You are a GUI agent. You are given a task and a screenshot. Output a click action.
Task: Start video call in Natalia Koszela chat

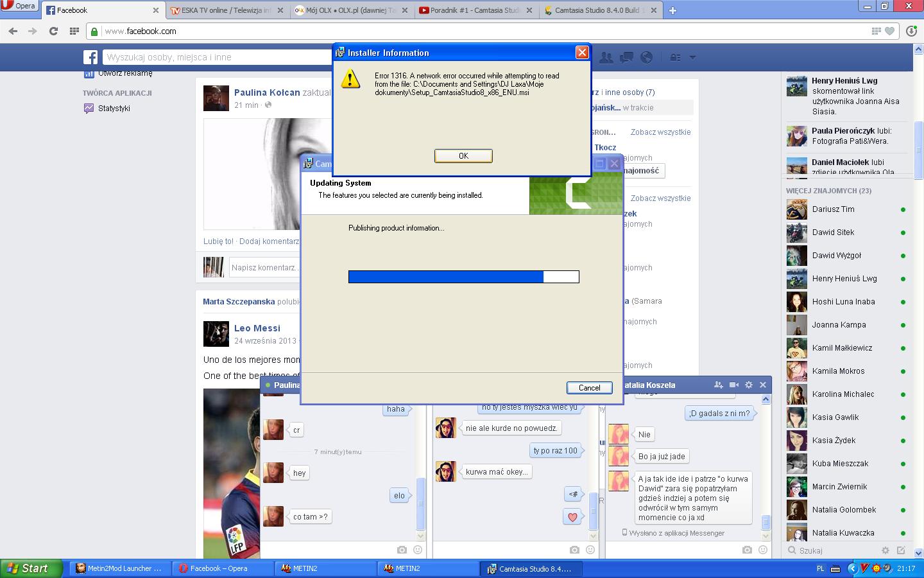734,385
